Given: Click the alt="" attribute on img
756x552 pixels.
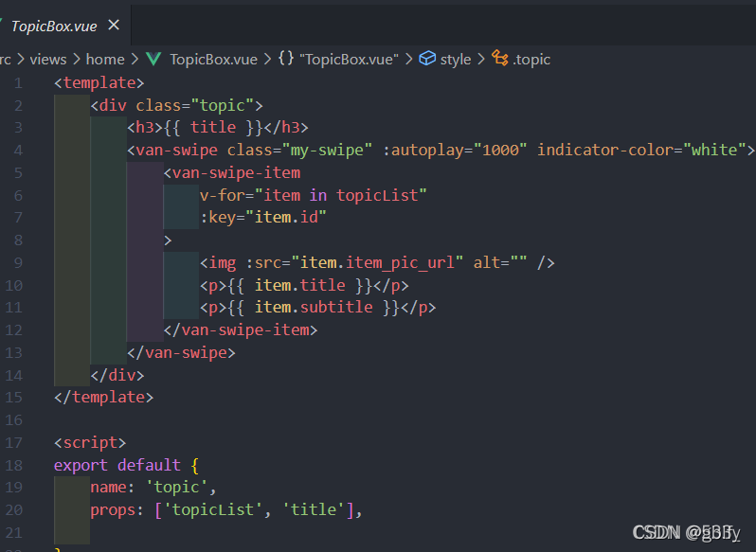Looking at the screenshot, I should pos(500,262).
